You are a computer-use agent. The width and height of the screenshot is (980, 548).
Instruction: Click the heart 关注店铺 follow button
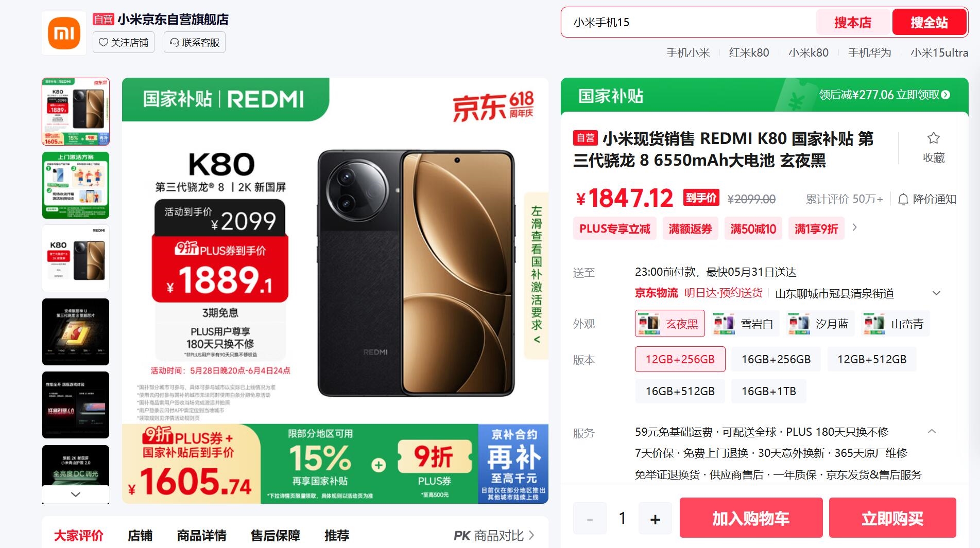point(124,42)
